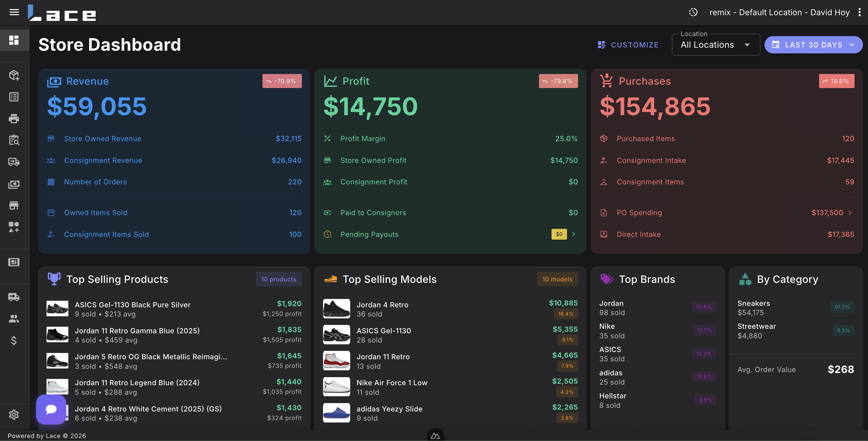The width and height of the screenshot is (868, 441).
Task: Select the Profit Margin row label
Action: pos(363,138)
